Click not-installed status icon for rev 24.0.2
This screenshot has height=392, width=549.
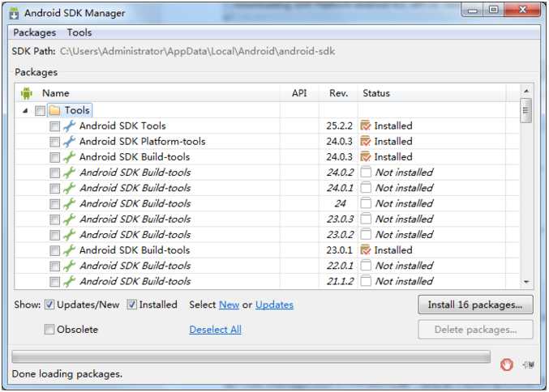click(366, 173)
